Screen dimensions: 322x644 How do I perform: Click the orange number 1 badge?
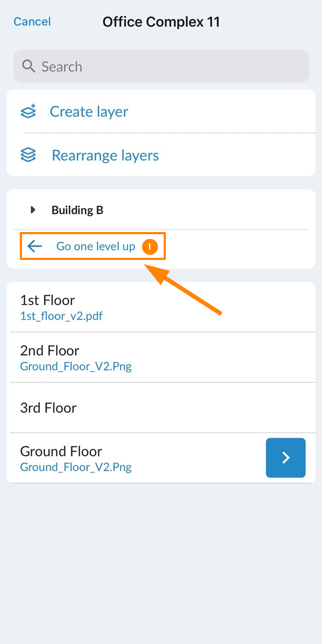pyautogui.click(x=150, y=247)
